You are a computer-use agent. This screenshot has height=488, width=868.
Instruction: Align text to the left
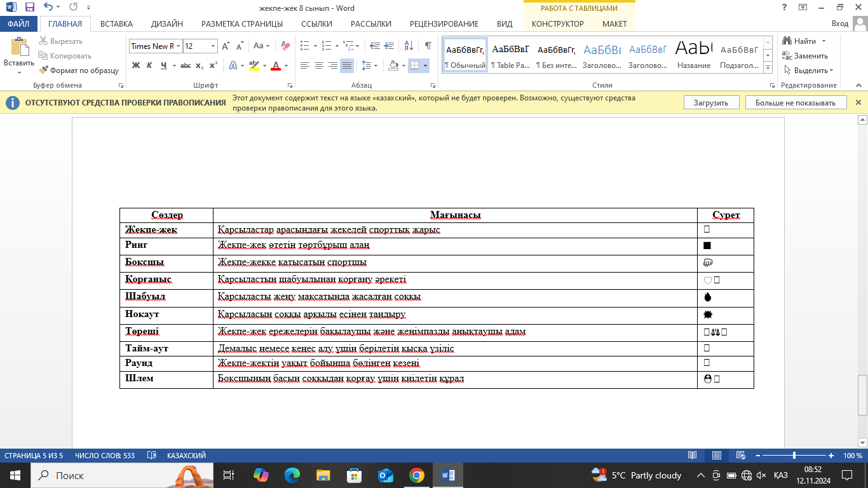click(x=305, y=65)
